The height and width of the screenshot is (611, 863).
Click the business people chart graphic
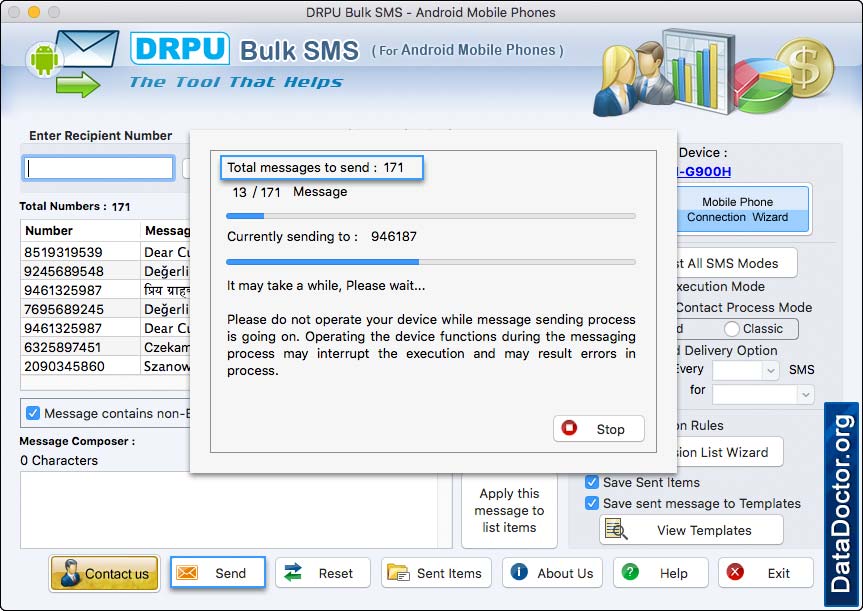pyautogui.click(x=663, y=72)
